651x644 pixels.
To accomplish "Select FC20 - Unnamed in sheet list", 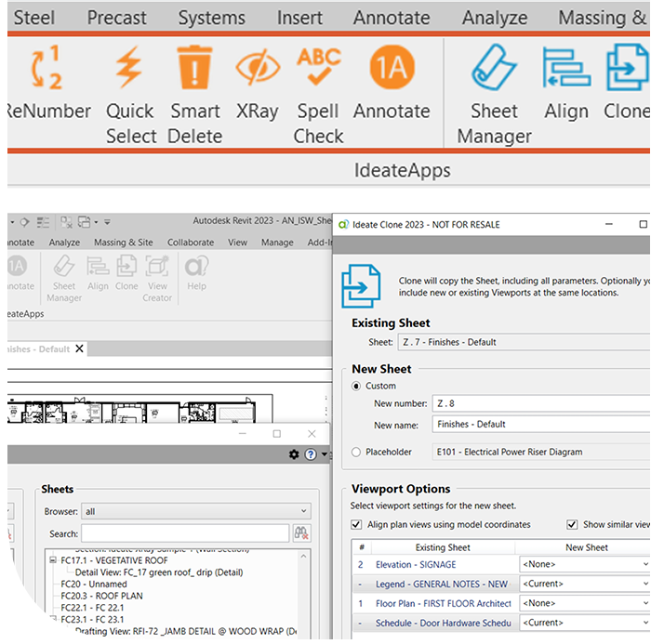I will coord(93,584).
